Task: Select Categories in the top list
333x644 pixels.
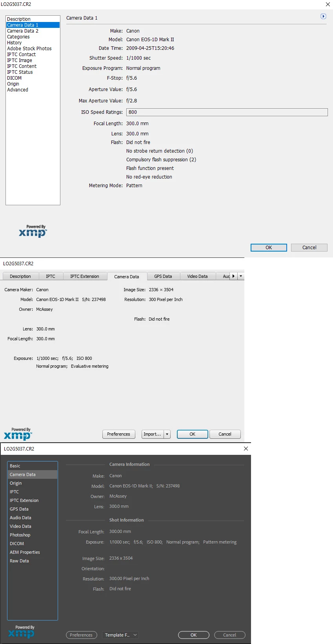Action: pos(33,36)
